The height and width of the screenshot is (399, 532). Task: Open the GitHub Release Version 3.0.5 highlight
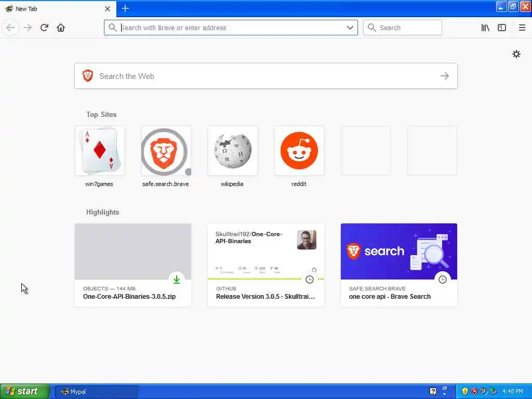[x=266, y=265]
